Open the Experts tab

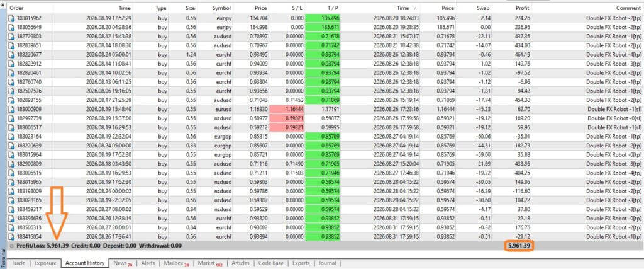pyautogui.click(x=301, y=263)
